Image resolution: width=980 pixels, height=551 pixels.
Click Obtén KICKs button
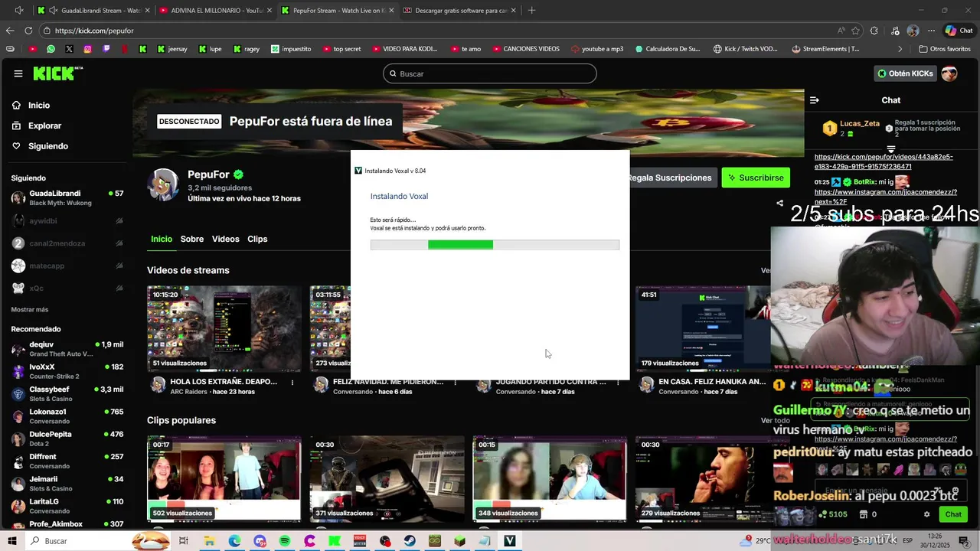click(x=905, y=73)
